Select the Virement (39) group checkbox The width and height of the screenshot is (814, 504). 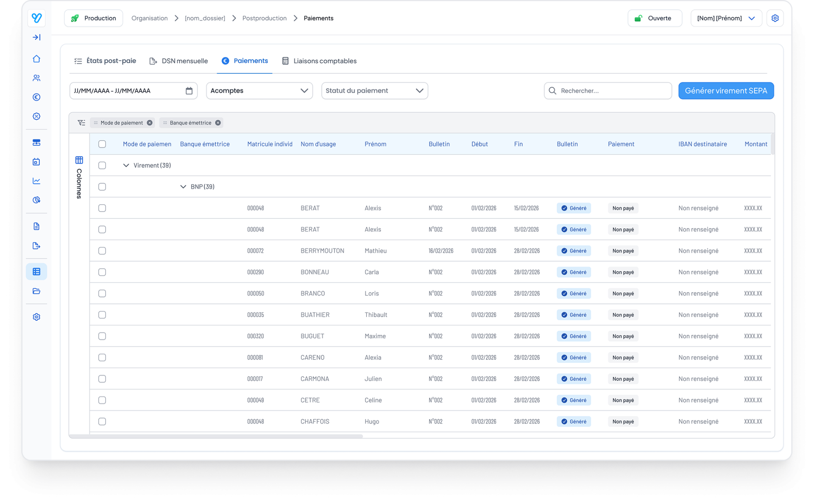pyautogui.click(x=102, y=165)
